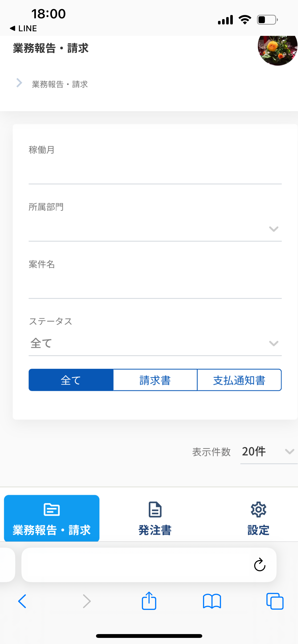Open the 業務報告・請求 breadcrumb link
The width and height of the screenshot is (298, 644).
point(60,84)
